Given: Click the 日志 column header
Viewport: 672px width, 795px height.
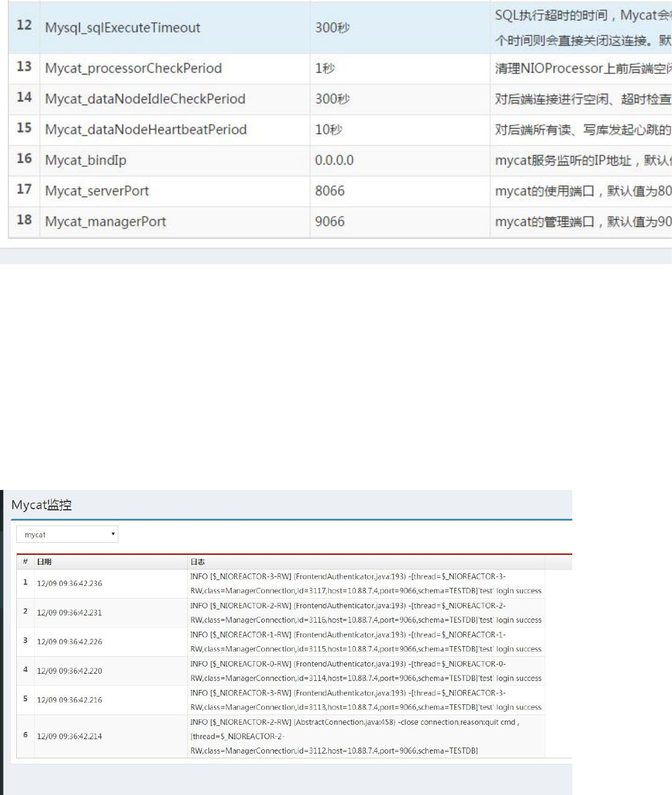Looking at the screenshot, I should coord(198,562).
